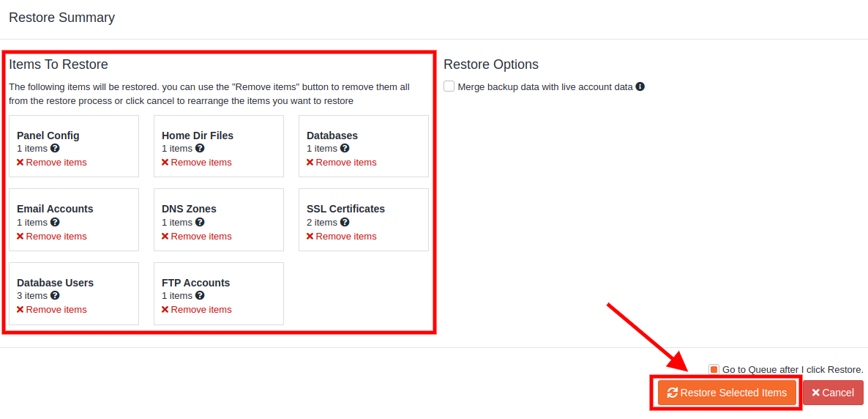Click help icon beside Databases items count
868x419 pixels.
tap(345, 149)
